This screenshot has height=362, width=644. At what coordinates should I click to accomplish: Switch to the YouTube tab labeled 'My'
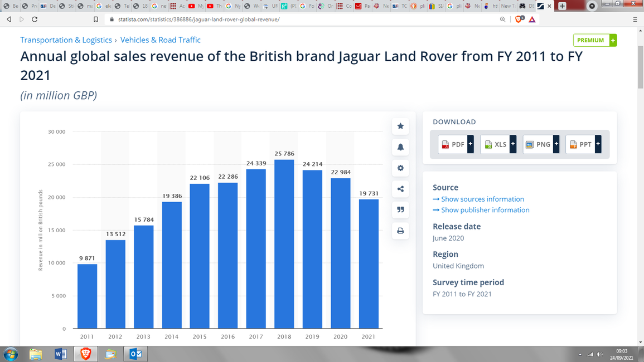pos(196,6)
